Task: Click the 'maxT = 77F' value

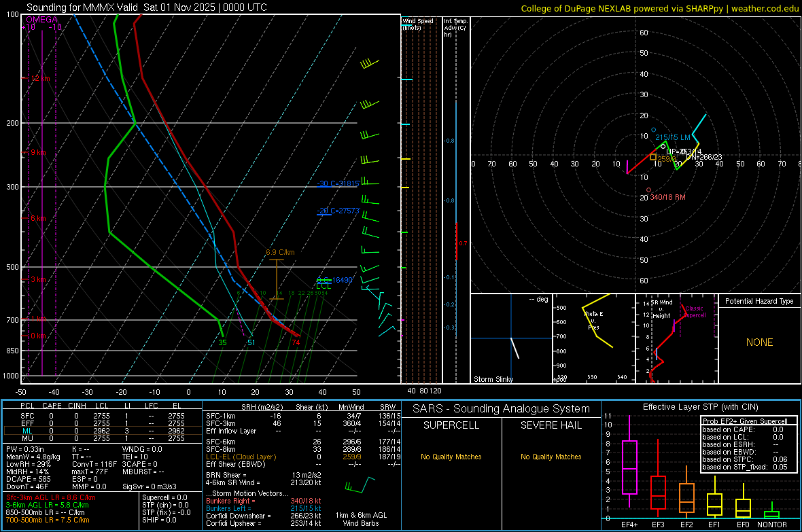Action: pyautogui.click(x=90, y=472)
